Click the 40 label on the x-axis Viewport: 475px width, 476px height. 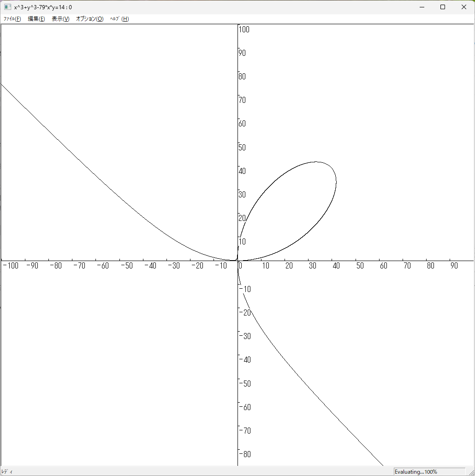(x=336, y=266)
